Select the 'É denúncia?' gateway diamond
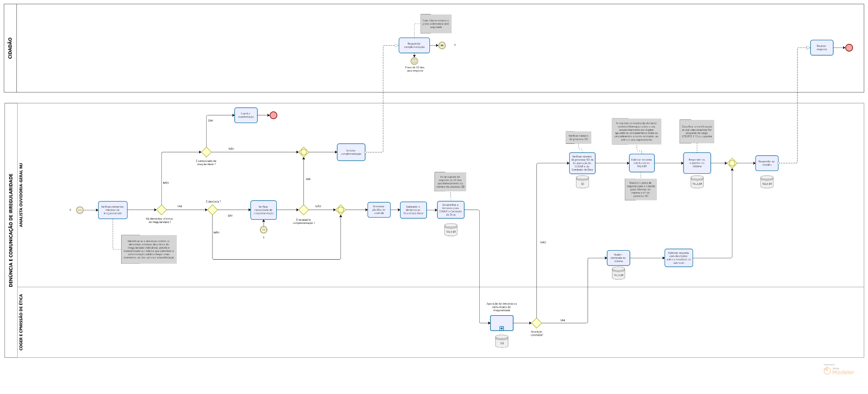This screenshot has width=868, height=394. click(x=212, y=210)
